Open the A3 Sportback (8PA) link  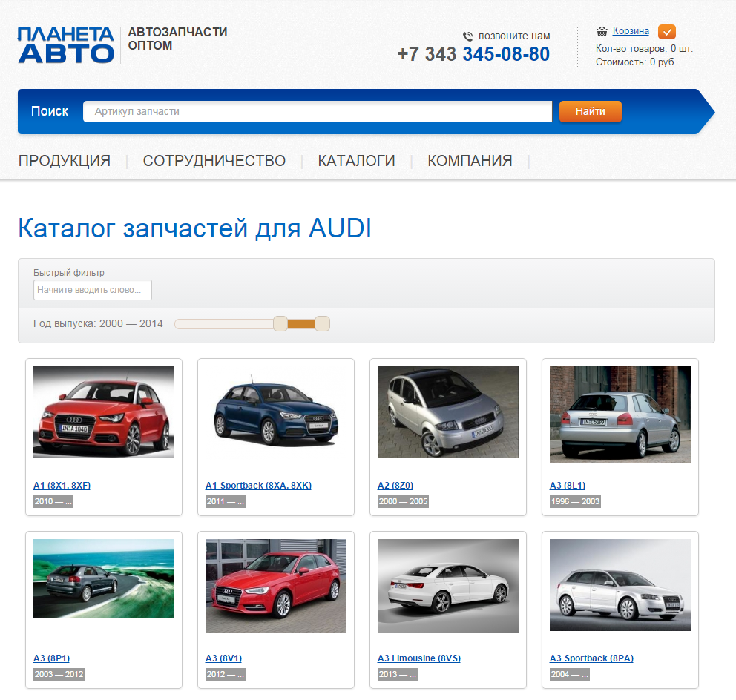[591, 658]
